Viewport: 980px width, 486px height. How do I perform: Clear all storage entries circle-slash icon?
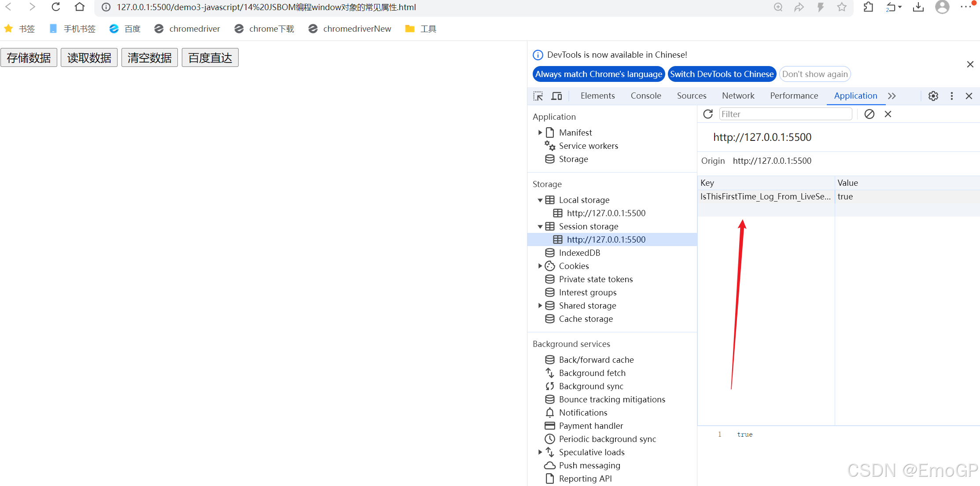click(869, 114)
